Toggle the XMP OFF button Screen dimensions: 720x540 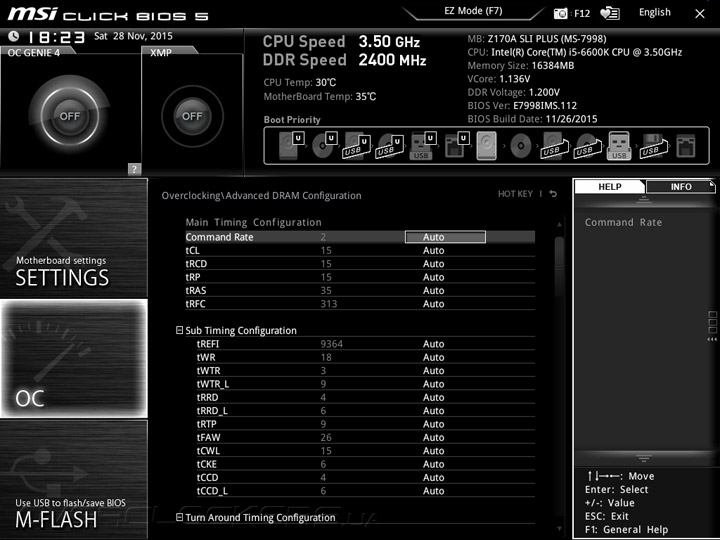point(192,116)
